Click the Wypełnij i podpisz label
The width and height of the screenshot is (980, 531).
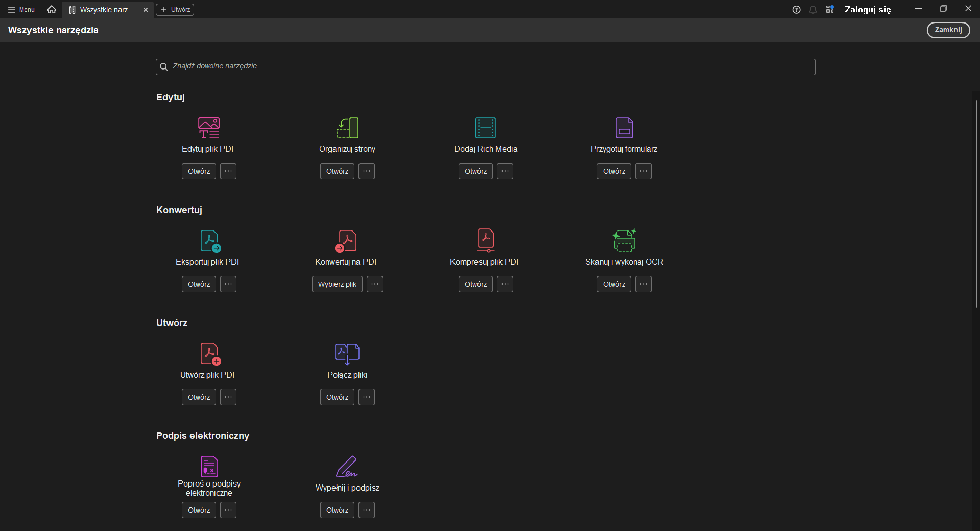[347, 488]
